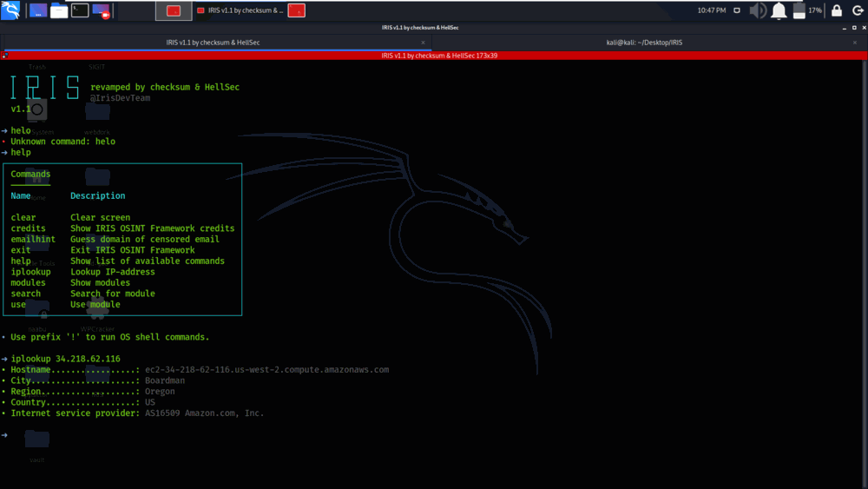868x489 pixels.
Task: Click the 'credits' command name
Action: [29, 228]
